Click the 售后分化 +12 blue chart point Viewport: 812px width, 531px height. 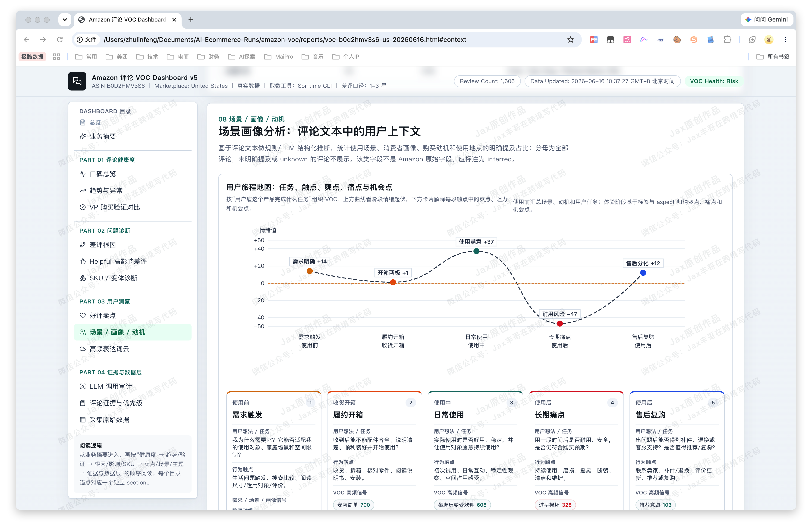coord(643,273)
